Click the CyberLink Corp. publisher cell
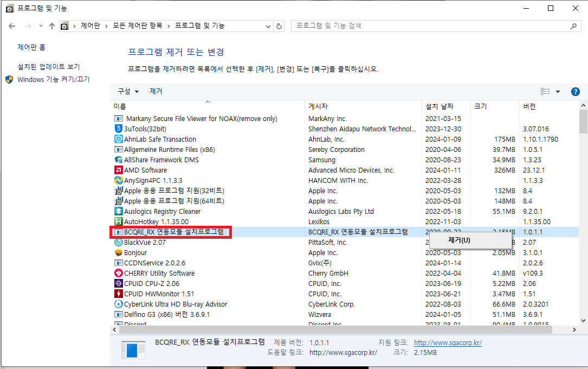 [332, 304]
